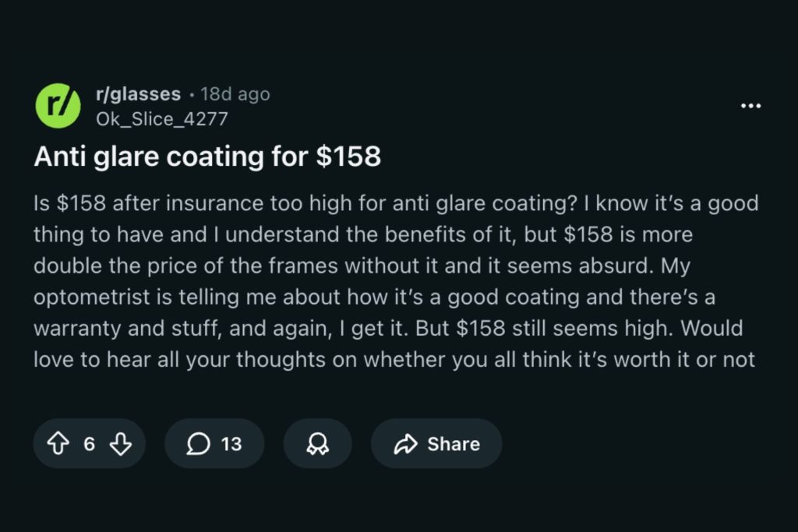Downvote the anti glare coating post
The height and width of the screenshot is (532, 798).
coord(119,444)
